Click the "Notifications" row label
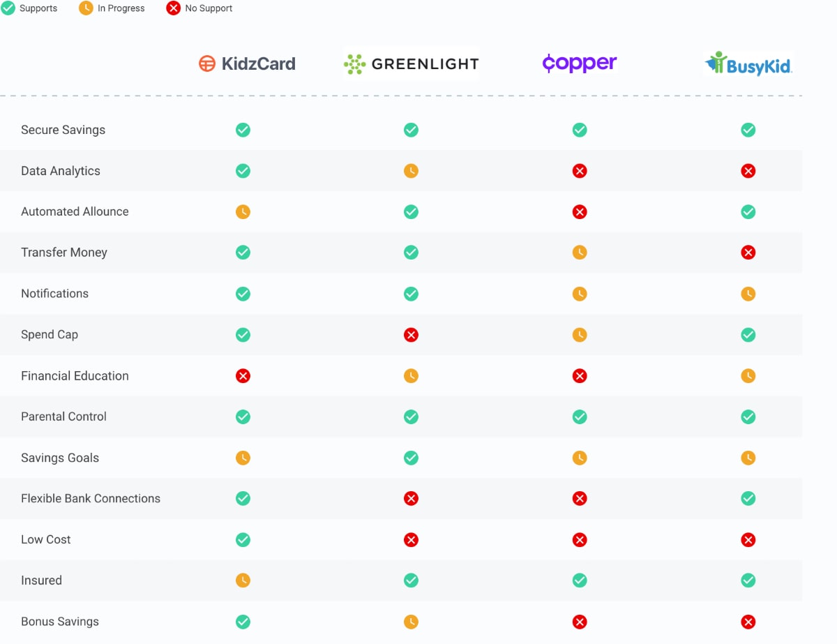The image size is (837, 644). [54, 294]
